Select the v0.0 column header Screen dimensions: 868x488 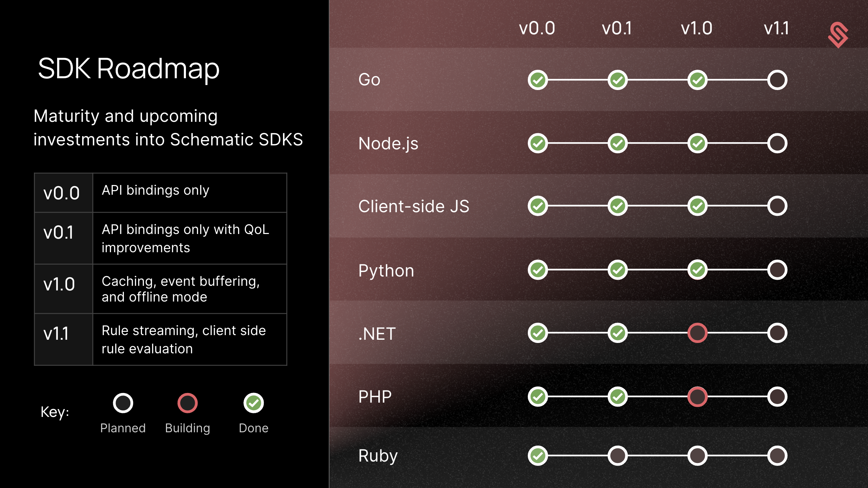[537, 29]
